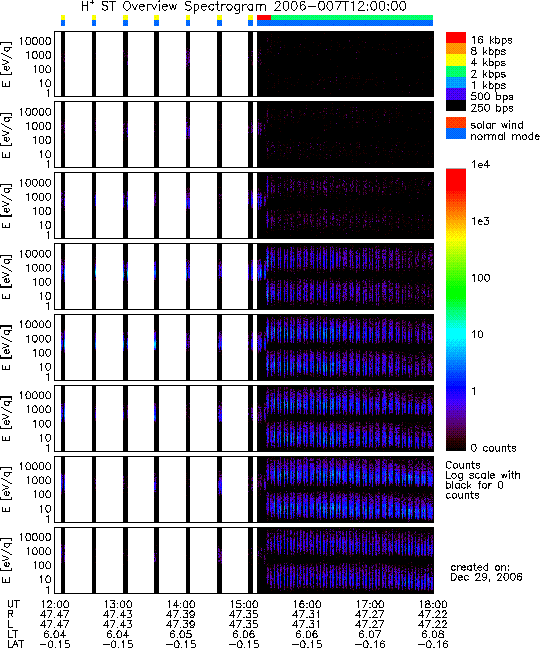Click the 'LT' row header
The width and height of the screenshot is (540, 648).
pos(12,634)
